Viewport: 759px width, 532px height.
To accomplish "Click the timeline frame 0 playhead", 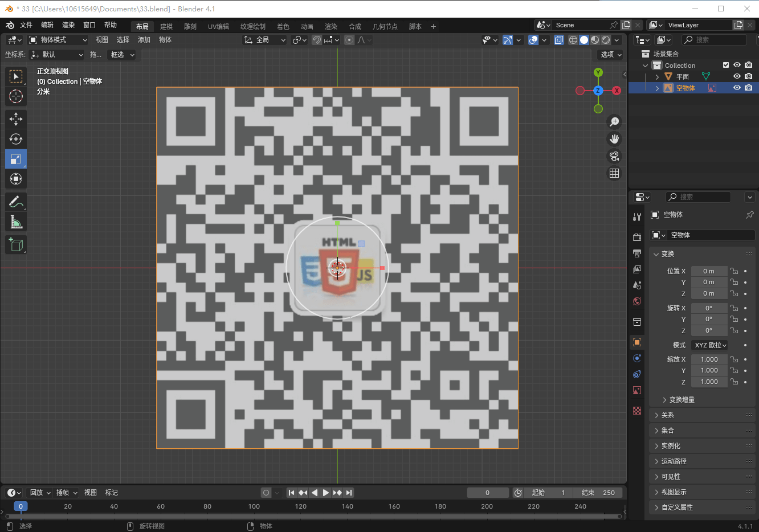I will coord(21,506).
